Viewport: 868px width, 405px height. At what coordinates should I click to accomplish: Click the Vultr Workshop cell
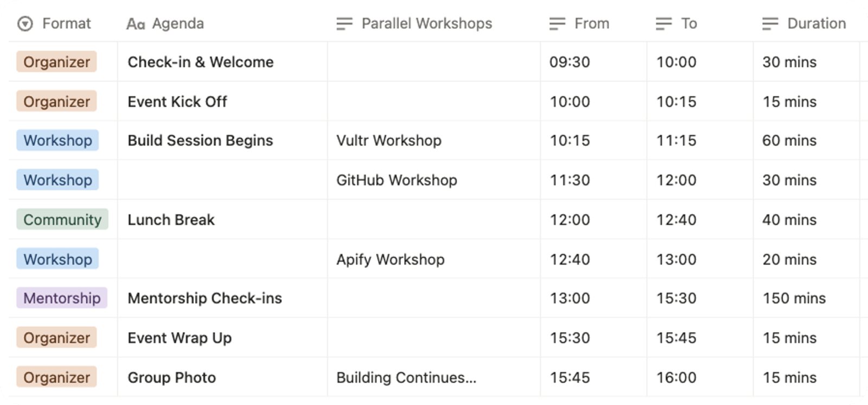388,141
